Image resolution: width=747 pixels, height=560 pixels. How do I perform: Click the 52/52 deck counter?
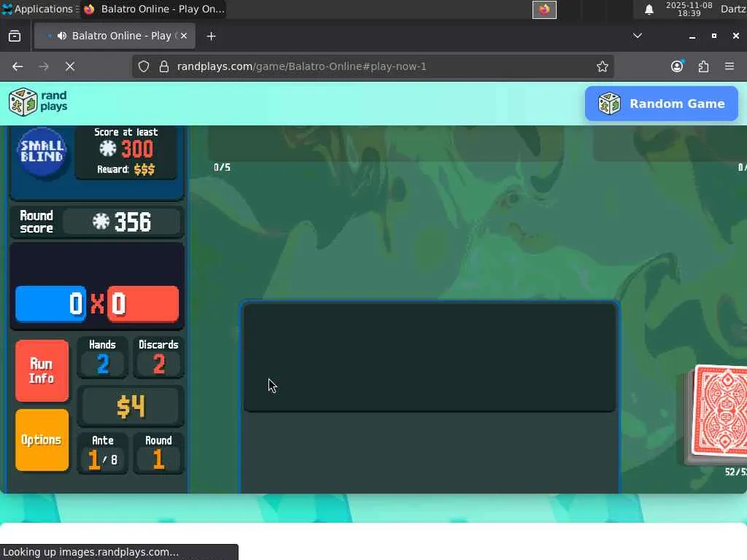(x=735, y=472)
